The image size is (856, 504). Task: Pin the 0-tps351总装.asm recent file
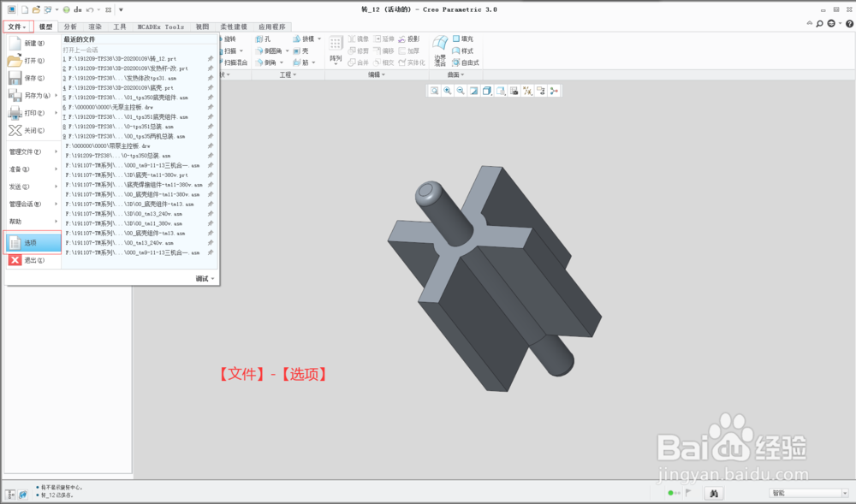tap(211, 127)
